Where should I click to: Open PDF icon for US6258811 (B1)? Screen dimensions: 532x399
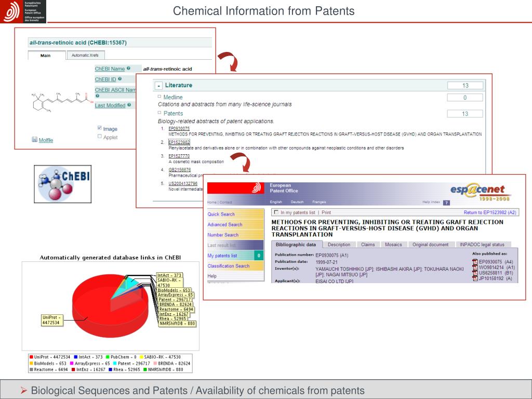(x=475, y=273)
